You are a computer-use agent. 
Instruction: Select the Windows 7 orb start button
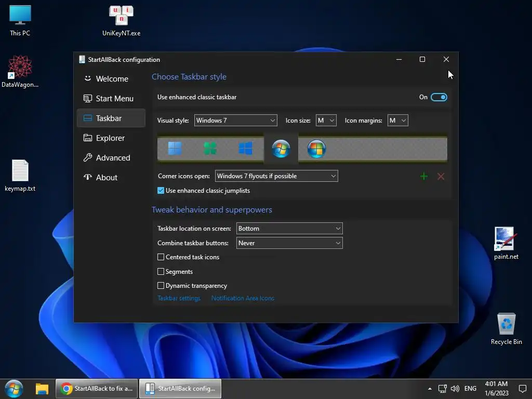(281, 149)
